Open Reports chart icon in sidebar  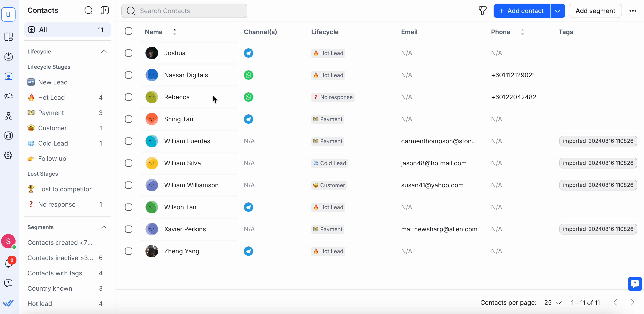click(9, 136)
